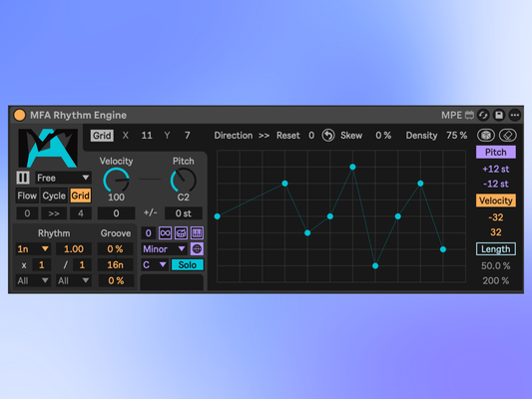Image resolution: width=532 pixels, height=399 pixels.
Task: Click the value 0 box under Flow tab
Action: tap(27, 213)
